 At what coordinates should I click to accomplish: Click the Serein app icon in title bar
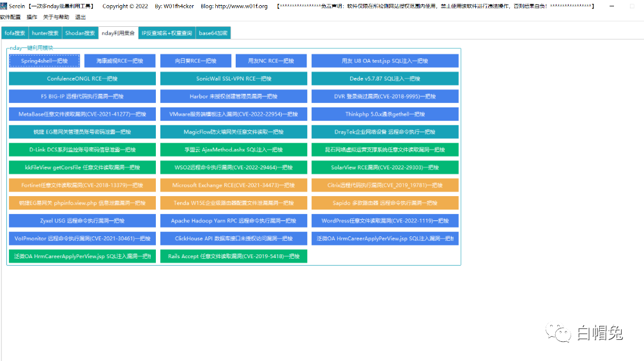pyautogui.click(x=4, y=6)
